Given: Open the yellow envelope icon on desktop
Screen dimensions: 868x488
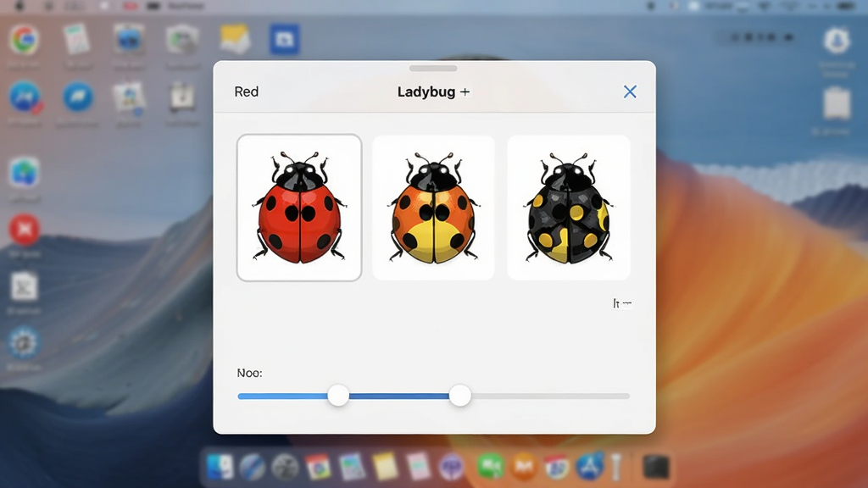Looking at the screenshot, I should [234, 38].
